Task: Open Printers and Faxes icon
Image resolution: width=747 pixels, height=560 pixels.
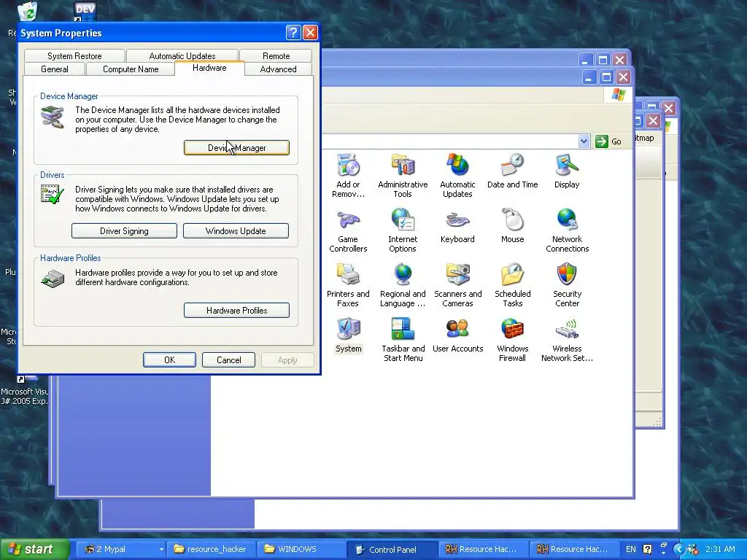Action: click(348, 284)
